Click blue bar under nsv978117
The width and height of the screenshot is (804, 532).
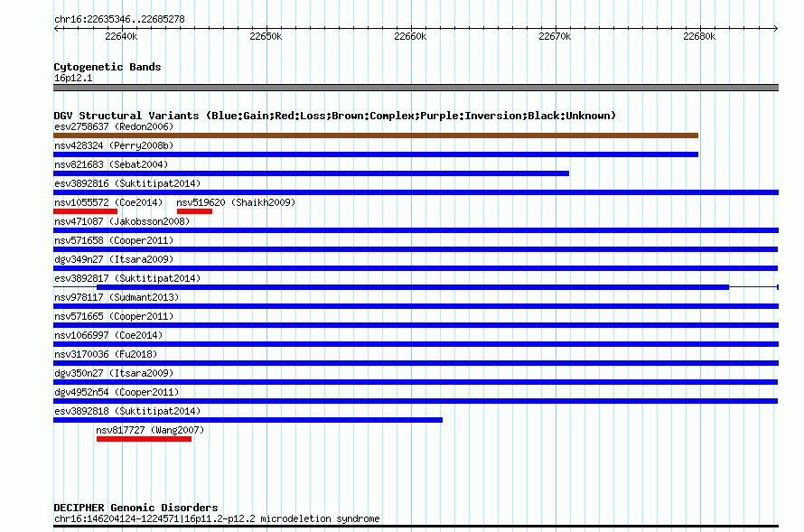click(416, 306)
